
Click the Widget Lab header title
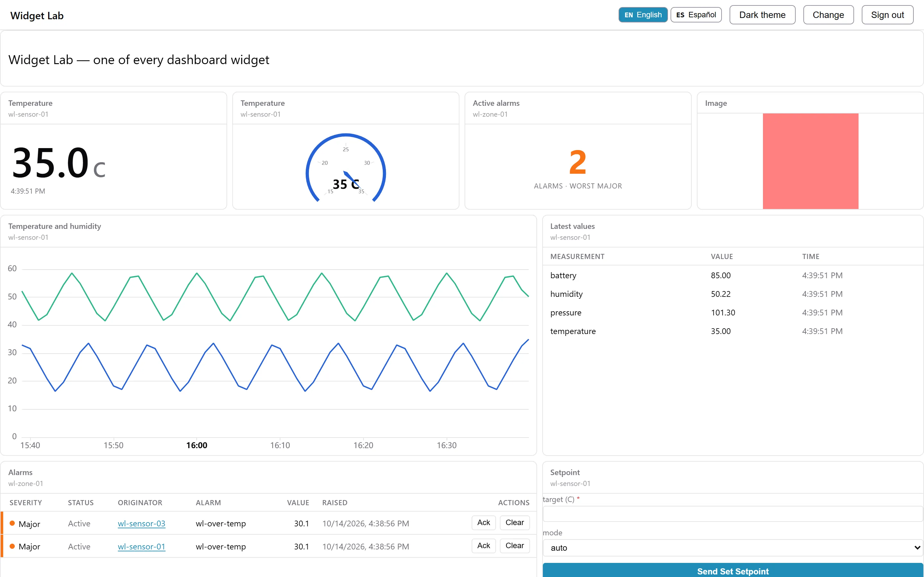tap(37, 16)
